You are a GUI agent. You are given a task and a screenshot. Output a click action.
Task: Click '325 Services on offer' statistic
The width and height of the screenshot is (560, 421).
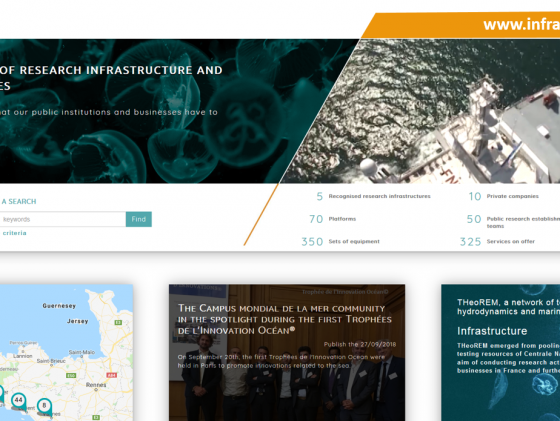(498, 242)
